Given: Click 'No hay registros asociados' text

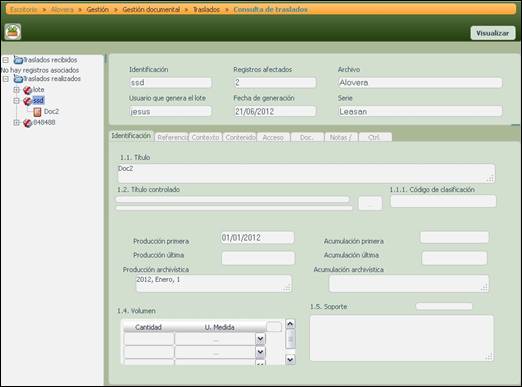Looking at the screenshot, I should (40, 70).
